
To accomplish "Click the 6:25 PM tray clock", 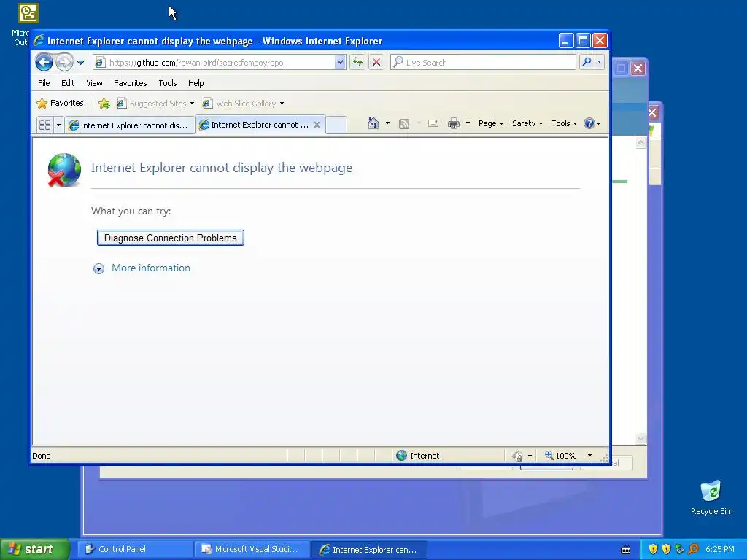I will [x=720, y=550].
